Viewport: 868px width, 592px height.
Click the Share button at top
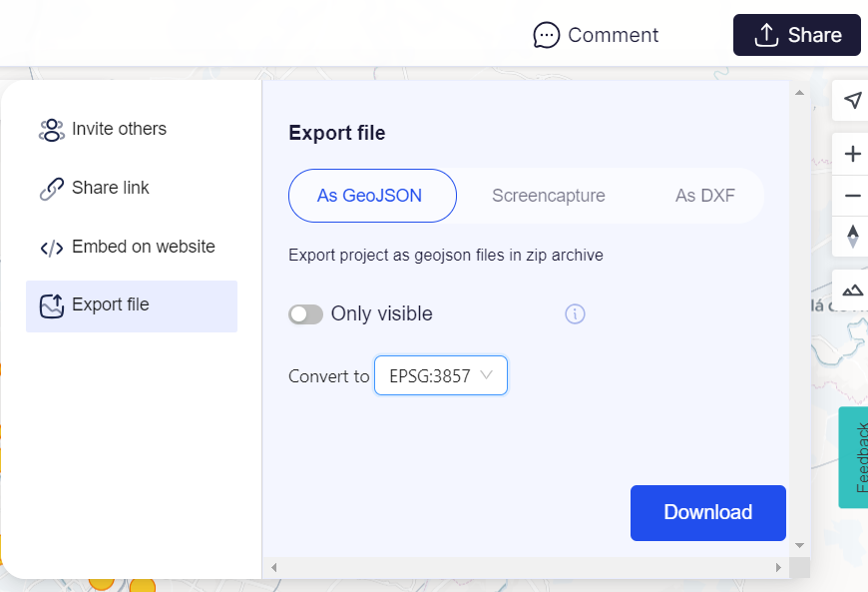(x=796, y=35)
